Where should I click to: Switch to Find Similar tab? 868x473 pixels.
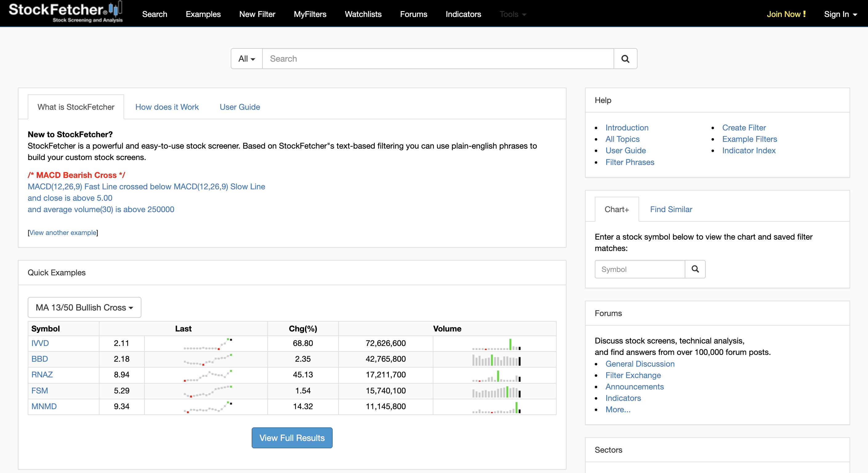point(671,209)
